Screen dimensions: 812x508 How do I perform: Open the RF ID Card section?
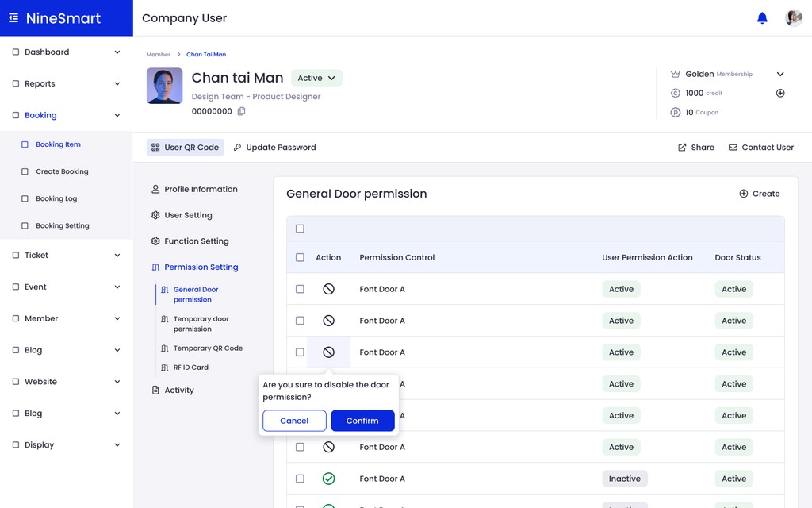coord(184,368)
